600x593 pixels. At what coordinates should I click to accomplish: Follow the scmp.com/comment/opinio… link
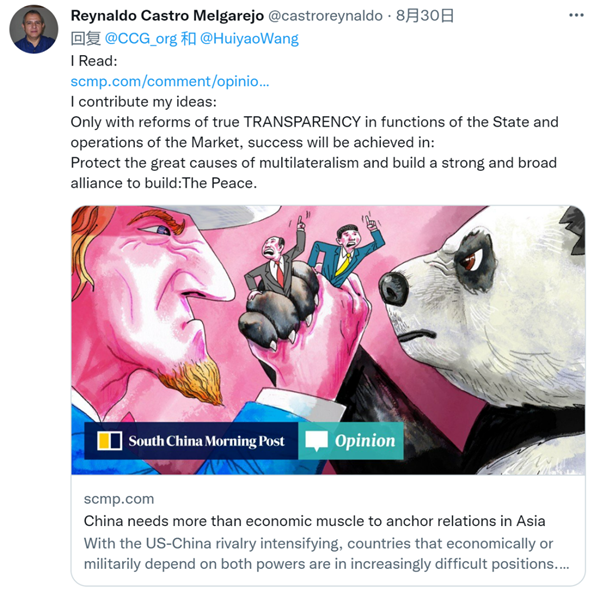[x=170, y=81]
